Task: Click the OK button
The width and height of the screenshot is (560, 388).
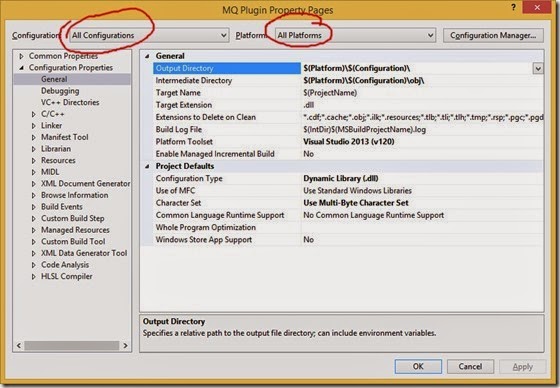Action: [418, 367]
